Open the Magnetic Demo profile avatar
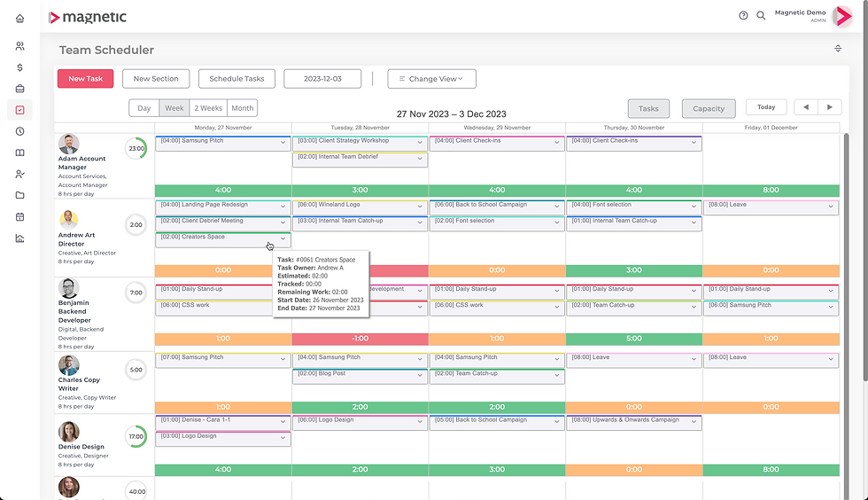Viewport: 868px width, 500px height. (x=843, y=16)
